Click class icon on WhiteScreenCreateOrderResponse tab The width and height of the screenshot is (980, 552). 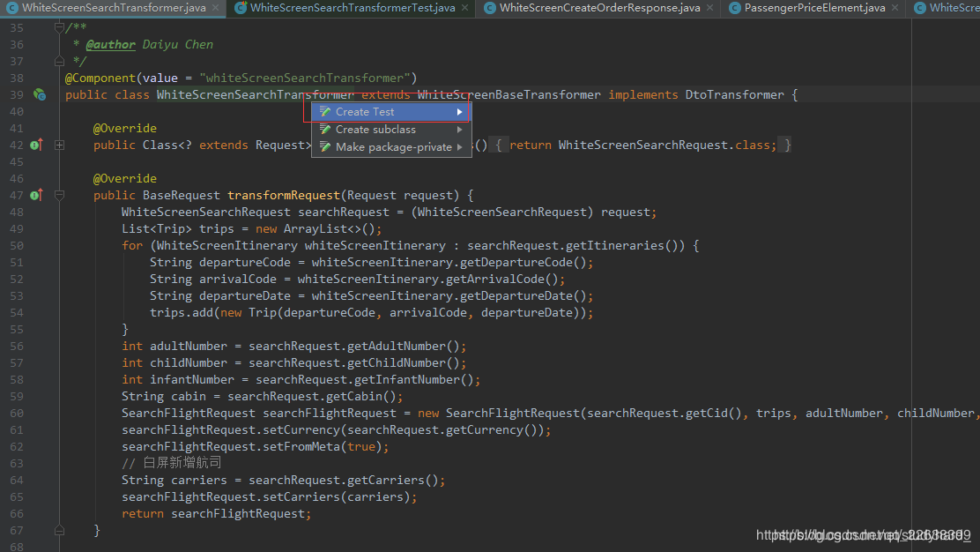[490, 8]
